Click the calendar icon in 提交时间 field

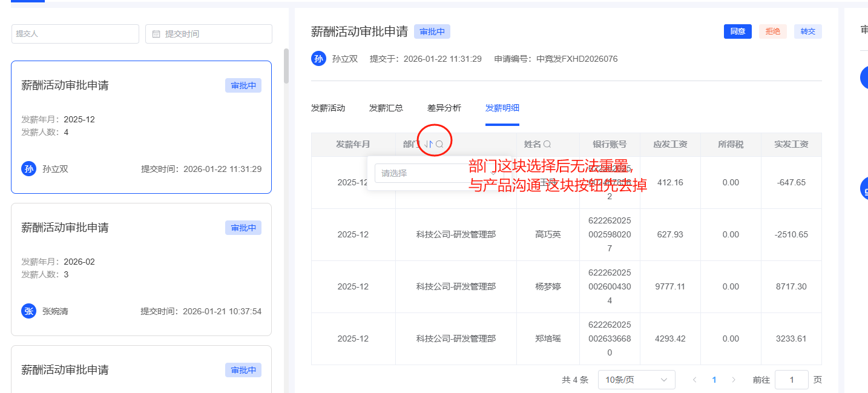156,34
